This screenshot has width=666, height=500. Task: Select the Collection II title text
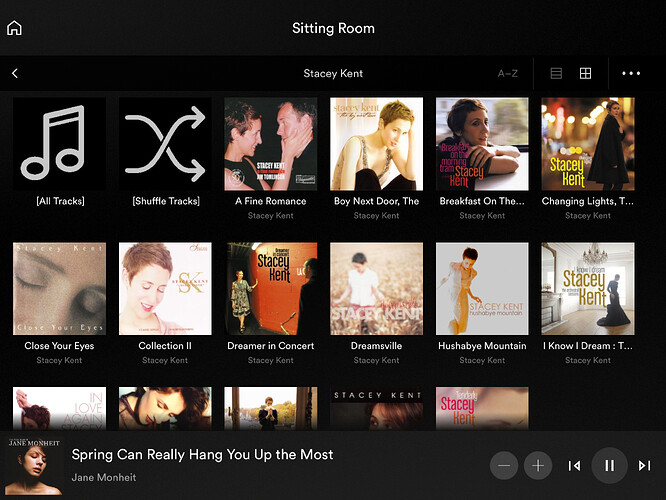[165, 346]
